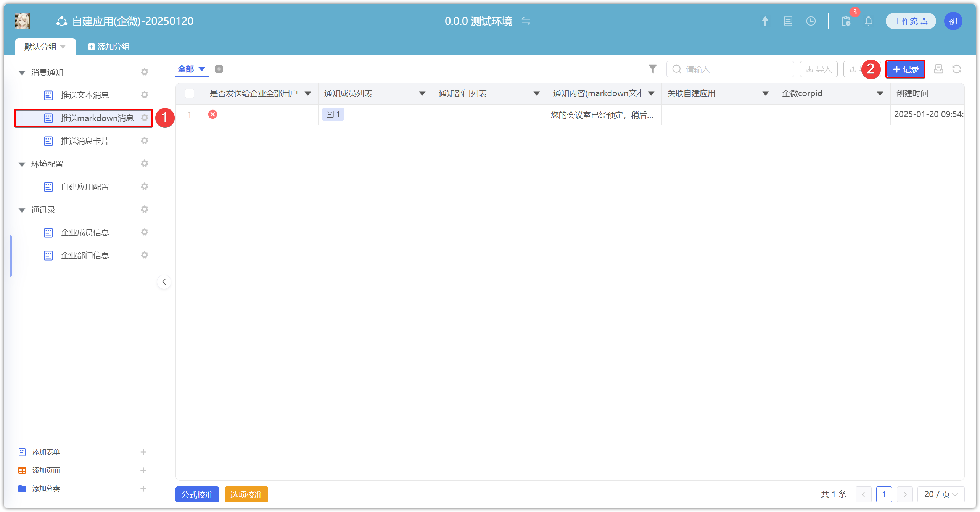Open 推送消息卡片 form in sidebar

(85, 141)
